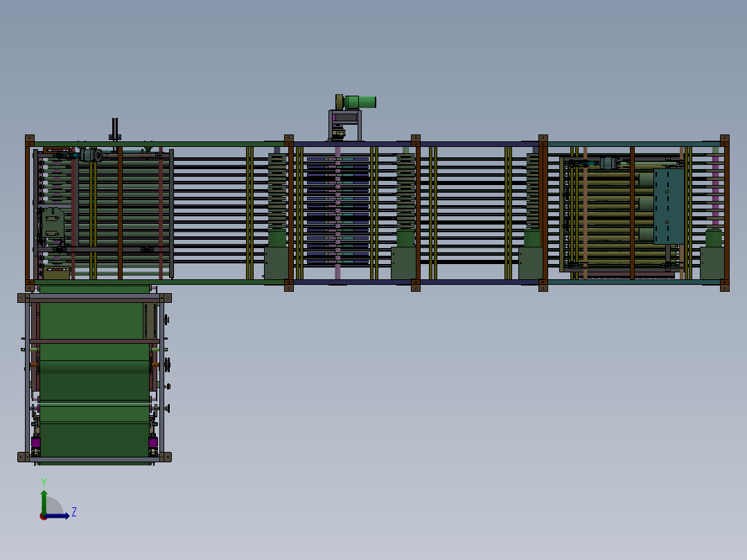Click the red origin ball of the triad
The height and width of the screenshot is (560, 747).
point(43,517)
